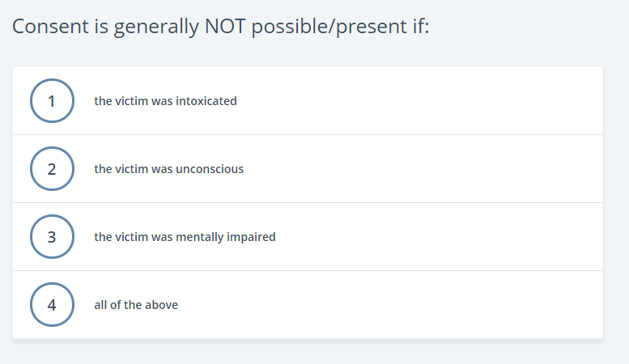Select the circle numbered 2
Image resolution: width=629 pixels, height=364 pixels.
pos(52,169)
